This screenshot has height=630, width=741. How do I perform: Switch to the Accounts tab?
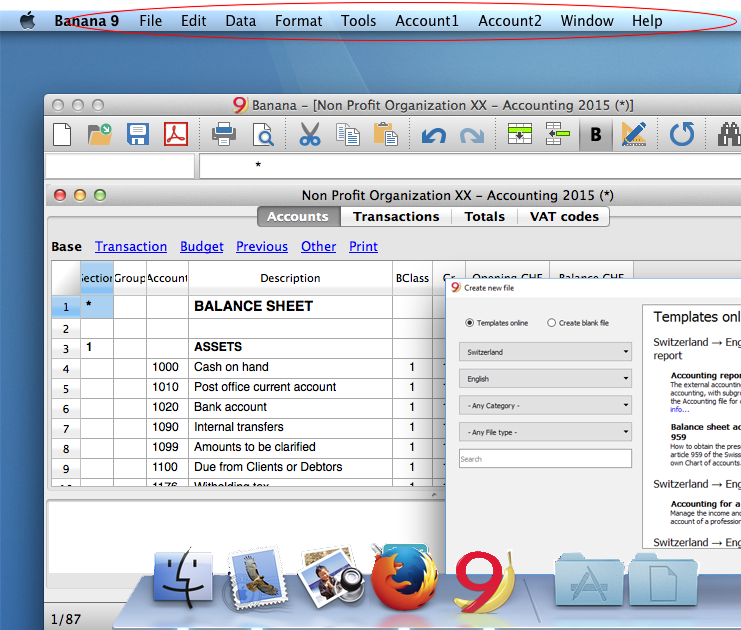tap(299, 216)
